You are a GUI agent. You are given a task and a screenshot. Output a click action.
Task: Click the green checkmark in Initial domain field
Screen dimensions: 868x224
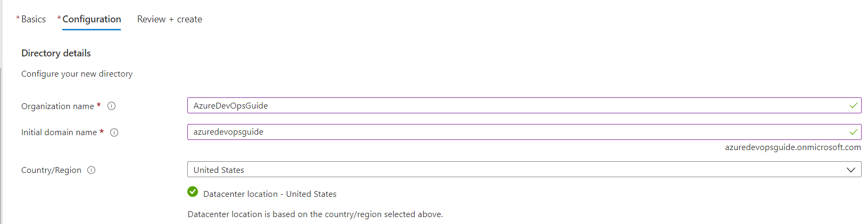[853, 132]
